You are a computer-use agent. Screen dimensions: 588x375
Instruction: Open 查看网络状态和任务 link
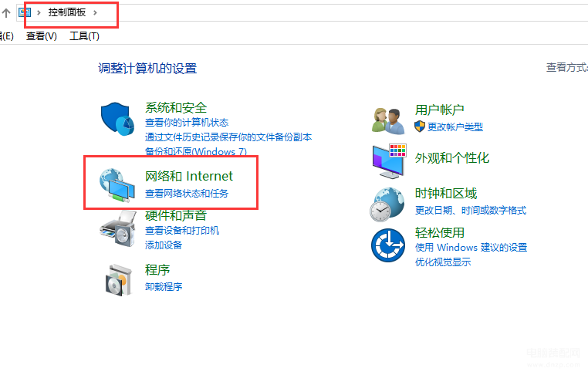(x=187, y=194)
